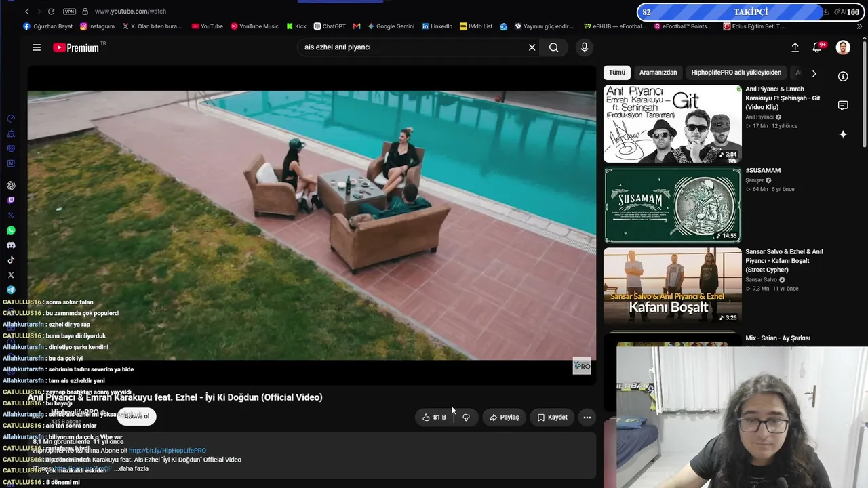Expand the description with '...daha fazla'
This screenshot has height=488, width=868.
(x=131, y=469)
